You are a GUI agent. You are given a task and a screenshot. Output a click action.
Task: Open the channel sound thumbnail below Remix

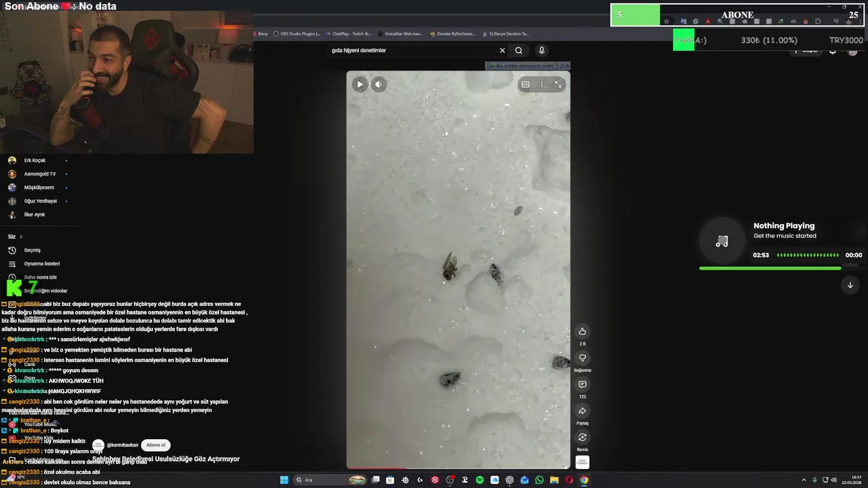[582, 462]
